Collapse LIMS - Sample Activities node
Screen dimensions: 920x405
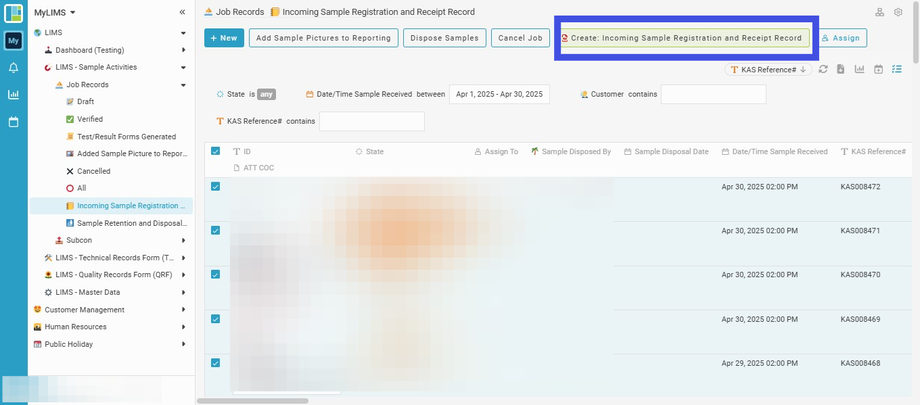[183, 68]
